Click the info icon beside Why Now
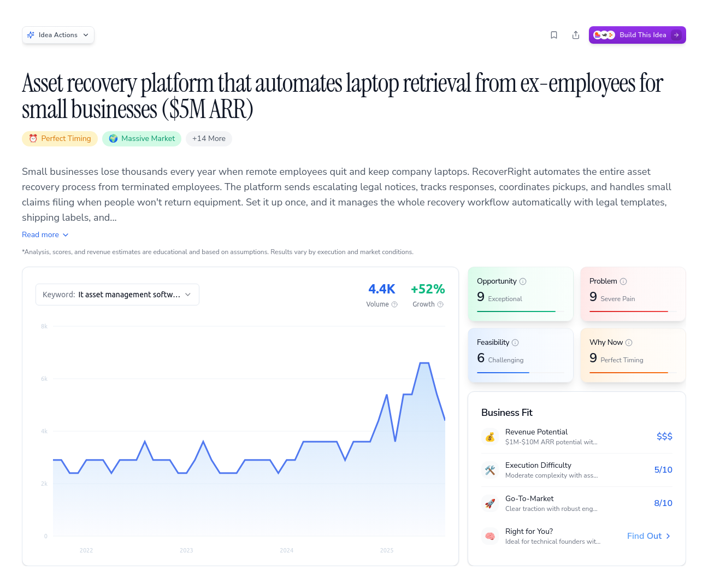Viewport: 708px width, 588px height. (x=629, y=343)
